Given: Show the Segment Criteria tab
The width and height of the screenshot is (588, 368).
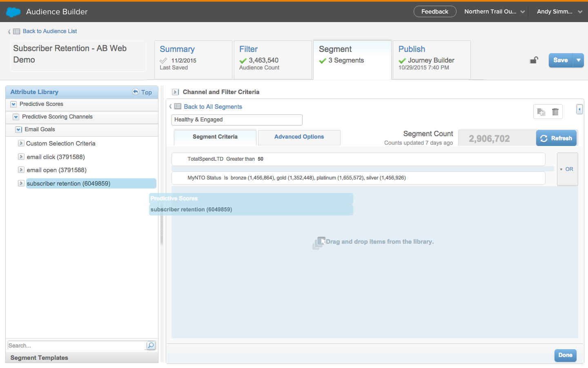Looking at the screenshot, I should [215, 137].
